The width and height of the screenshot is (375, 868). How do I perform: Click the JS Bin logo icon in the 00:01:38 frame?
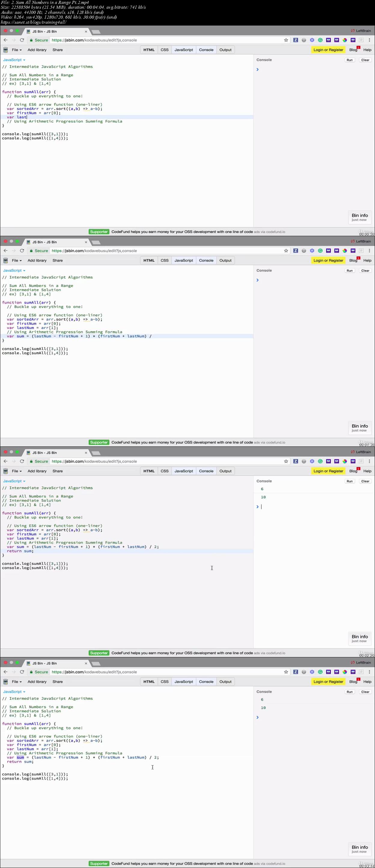5,260
